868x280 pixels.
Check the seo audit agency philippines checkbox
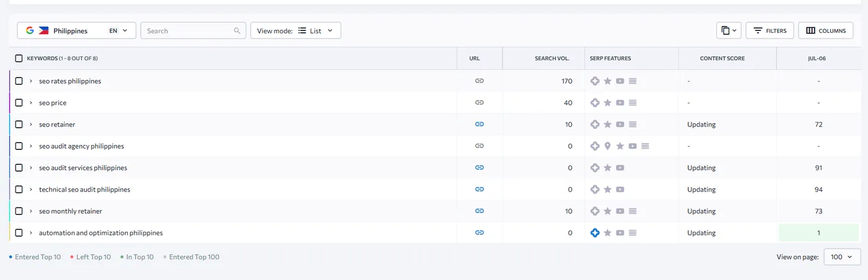click(x=19, y=146)
